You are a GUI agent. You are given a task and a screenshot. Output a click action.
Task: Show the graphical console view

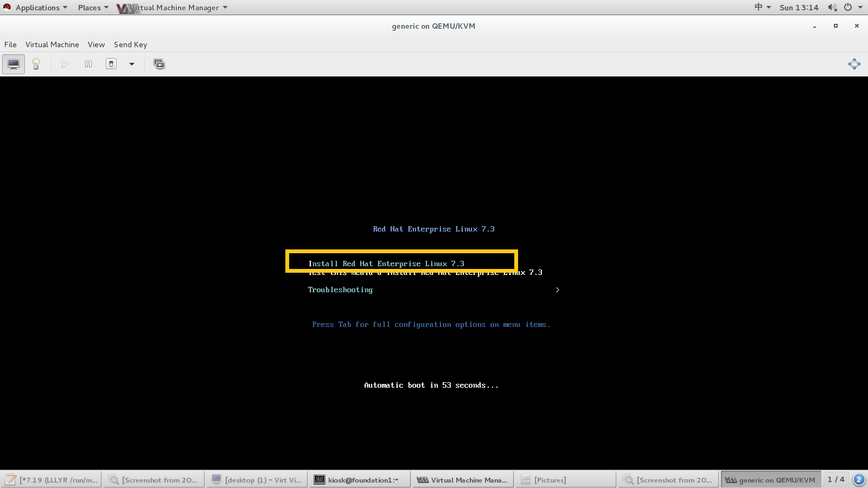point(14,64)
